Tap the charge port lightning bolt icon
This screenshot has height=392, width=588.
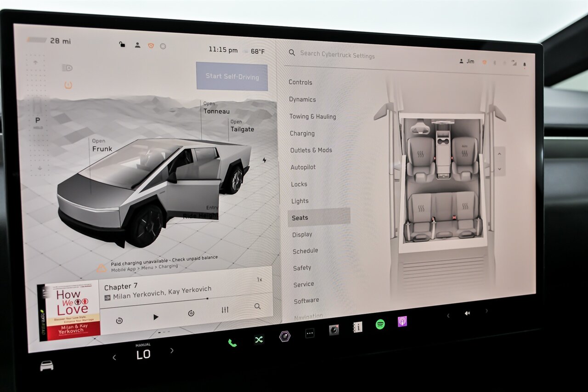(x=264, y=160)
